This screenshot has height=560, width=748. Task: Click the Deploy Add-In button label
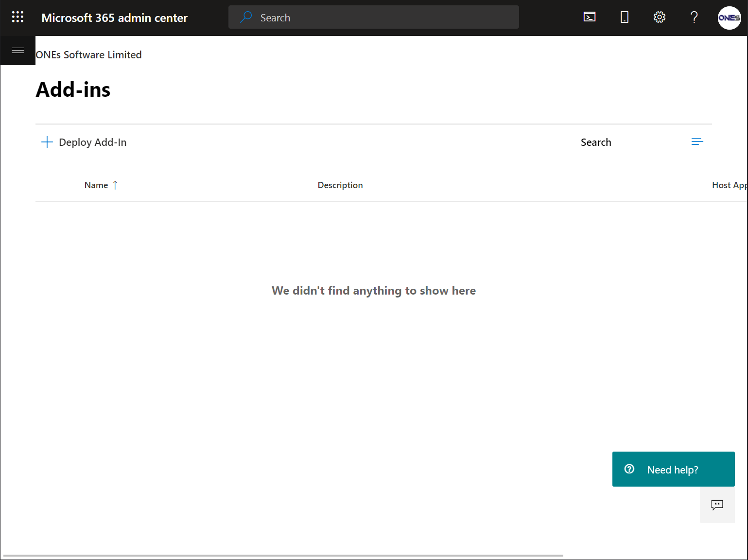pos(92,142)
